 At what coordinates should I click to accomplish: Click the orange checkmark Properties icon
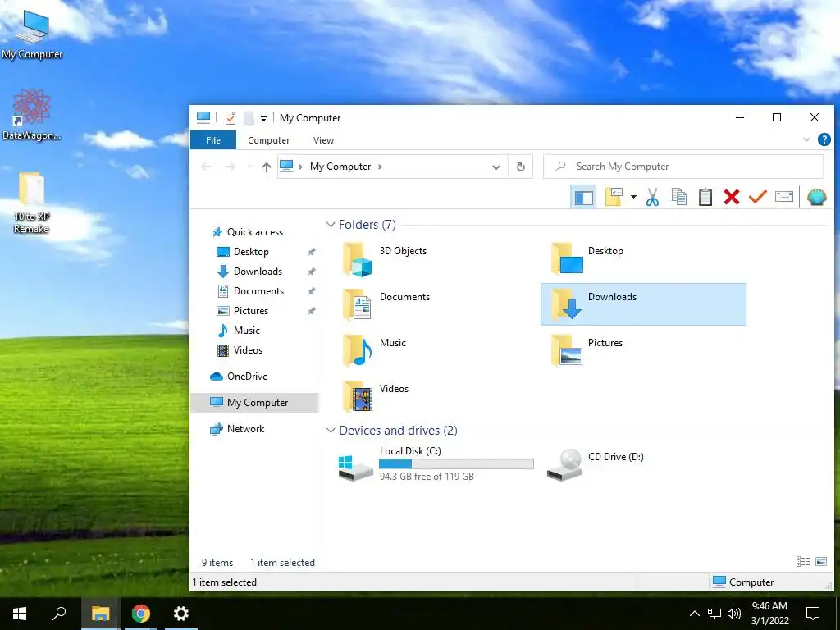(757, 197)
